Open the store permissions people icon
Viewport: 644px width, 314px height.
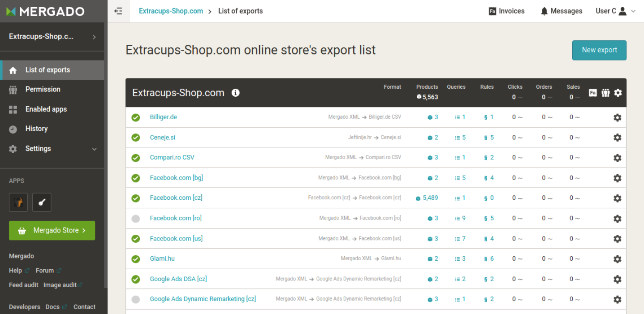[605, 93]
